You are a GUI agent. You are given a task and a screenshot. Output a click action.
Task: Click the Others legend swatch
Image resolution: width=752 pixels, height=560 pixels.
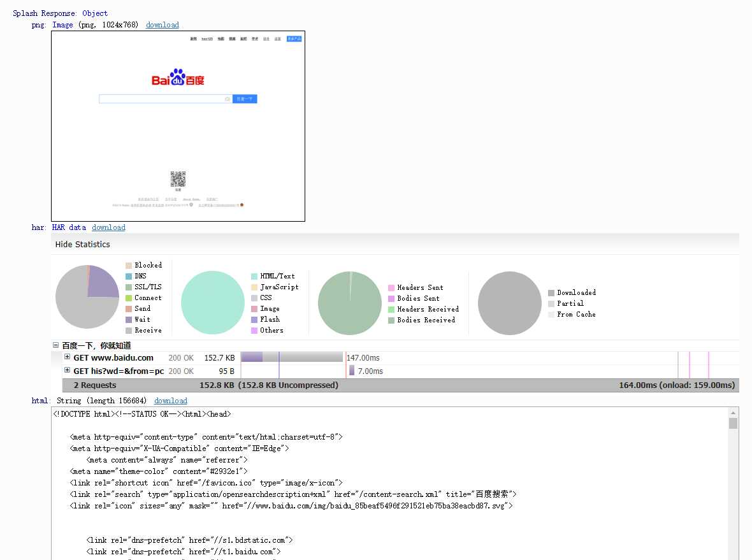point(254,331)
